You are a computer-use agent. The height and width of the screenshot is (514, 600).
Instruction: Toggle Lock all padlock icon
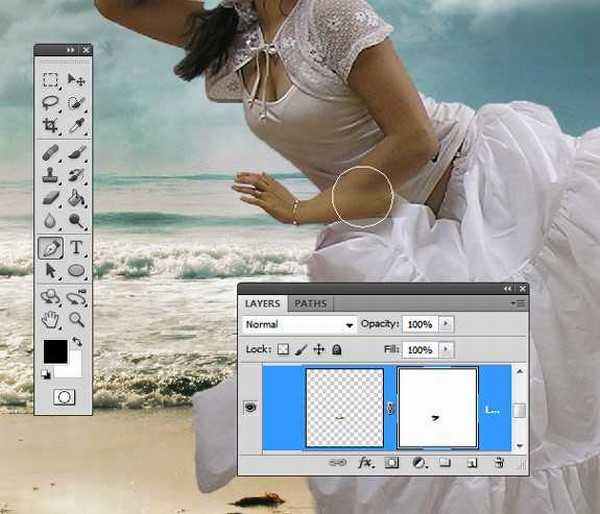(x=337, y=350)
